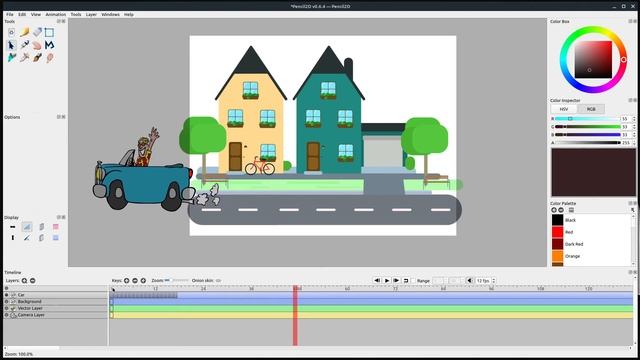
Task: Toggle blue onion skin color
Action: tap(56, 238)
